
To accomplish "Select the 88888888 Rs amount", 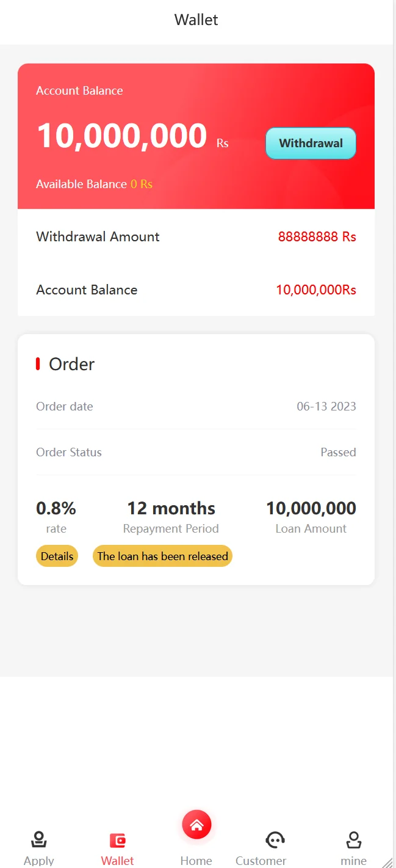I will pyautogui.click(x=317, y=237).
